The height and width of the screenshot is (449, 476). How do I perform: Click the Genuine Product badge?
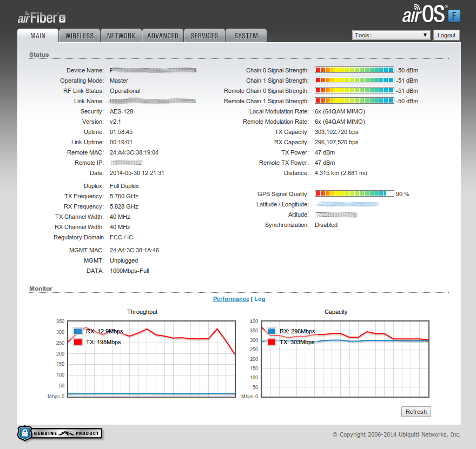click(x=59, y=433)
